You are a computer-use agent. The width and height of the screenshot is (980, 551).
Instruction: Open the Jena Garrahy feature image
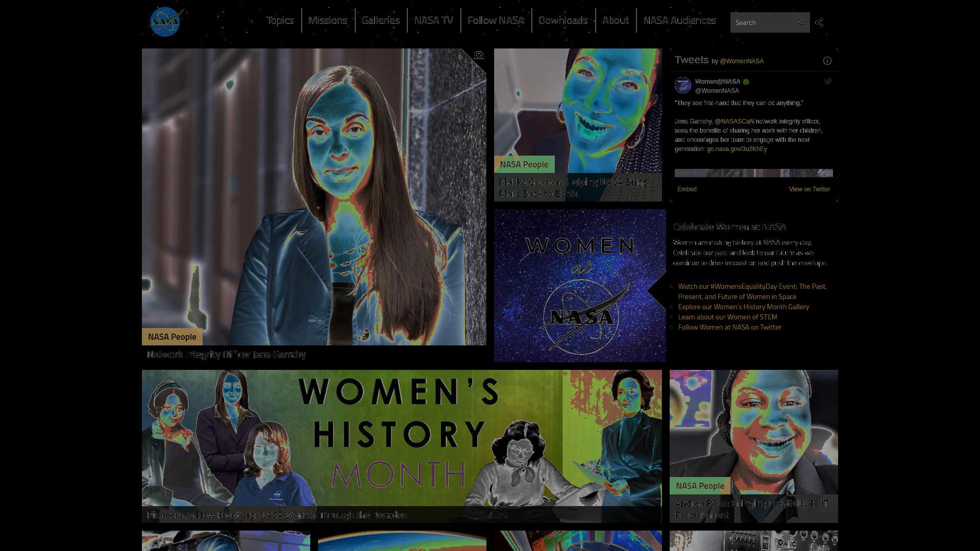[314, 197]
